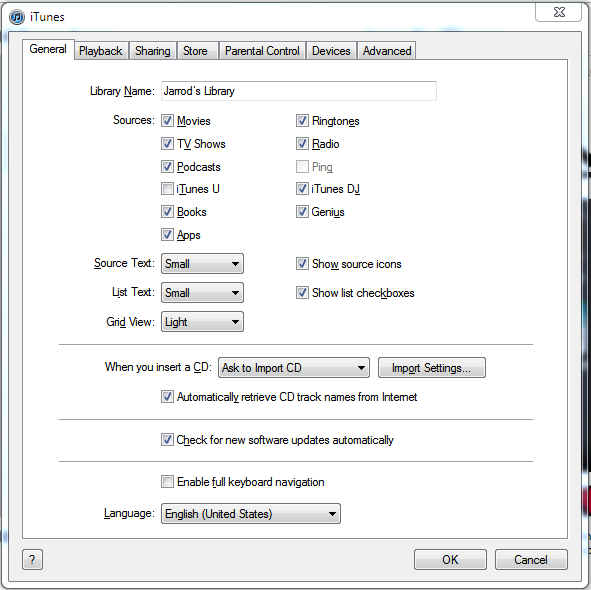The image size is (591, 590).
Task: Enable full keyboard navigation checkbox
Action: 167,481
